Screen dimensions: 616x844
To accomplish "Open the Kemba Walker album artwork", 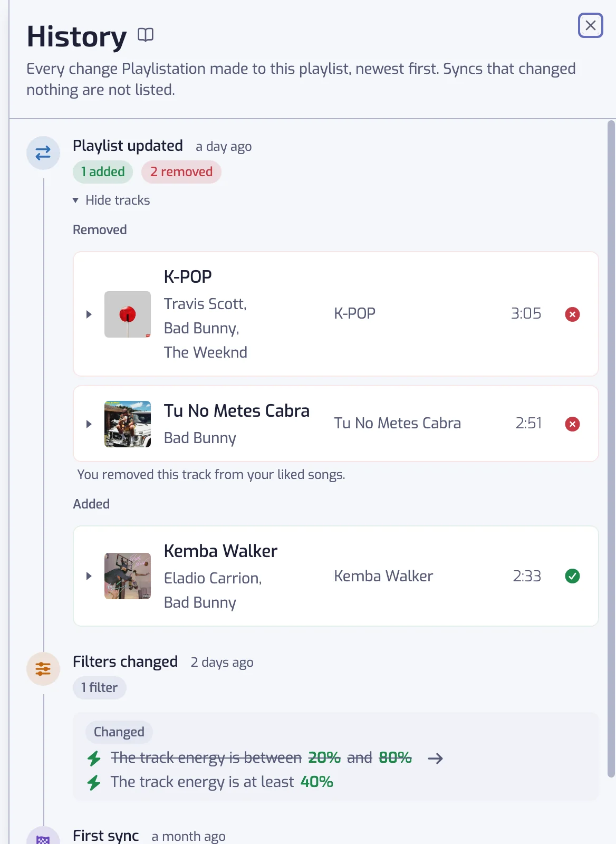I will pyautogui.click(x=128, y=576).
